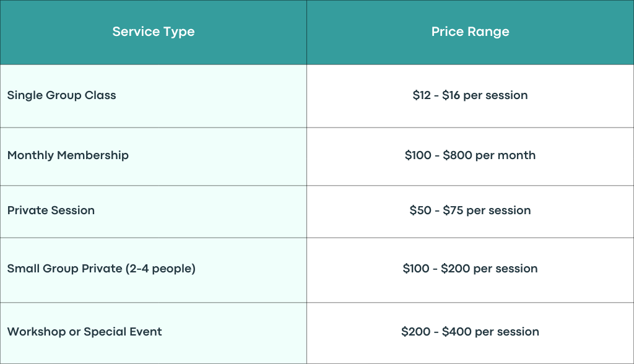Viewport: 634px width, 364px height.
Task: Click the $200 - $400 per session price
Action: (471, 332)
